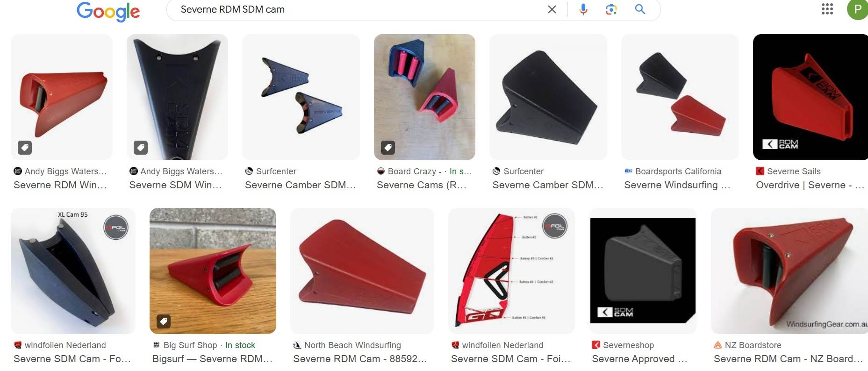Image resolution: width=868 pixels, height=371 pixels.
Task: Clear the search box with X icon
Action: pos(552,9)
